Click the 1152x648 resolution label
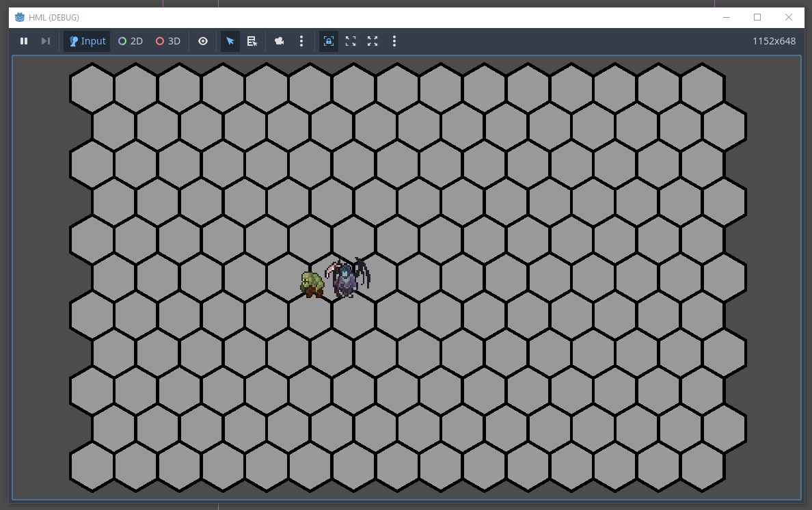The height and width of the screenshot is (510, 812). tap(774, 42)
